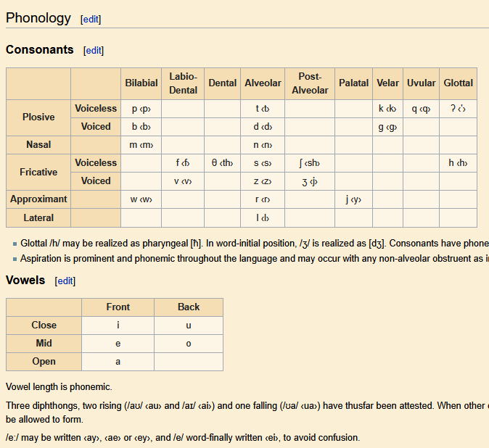
Task: Click the Vowels section heading
Action: pyautogui.click(x=25, y=280)
